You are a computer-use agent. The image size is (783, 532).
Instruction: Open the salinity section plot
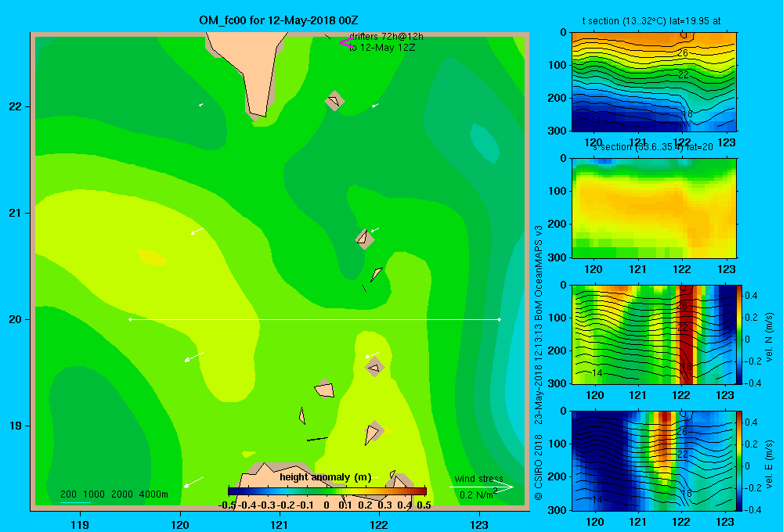tap(654, 208)
